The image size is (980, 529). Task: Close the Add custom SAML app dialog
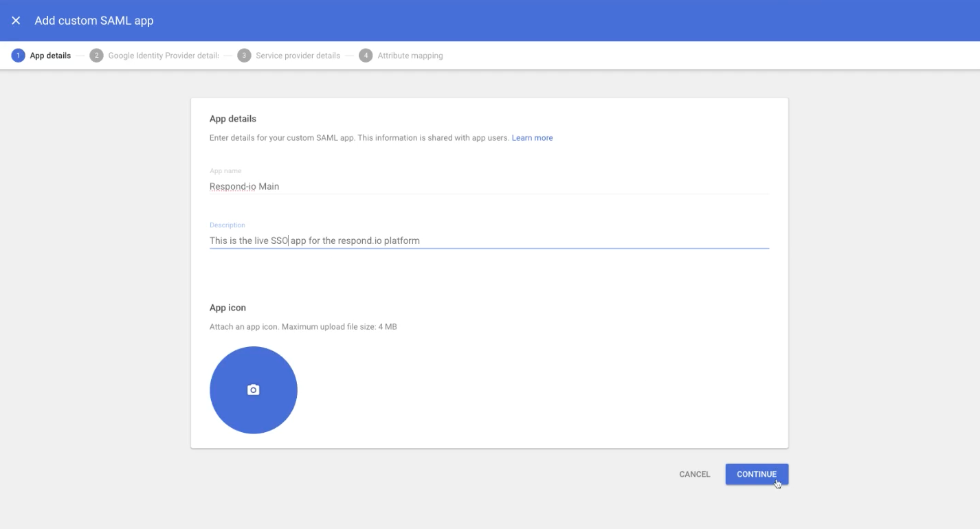point(16,21)
